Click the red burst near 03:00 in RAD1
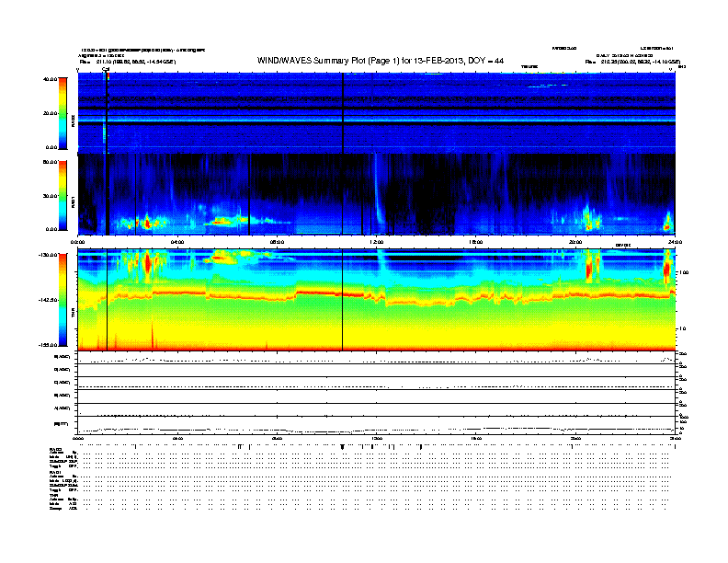This screenshot has width=728, height=563. click(x=147, y=224)
